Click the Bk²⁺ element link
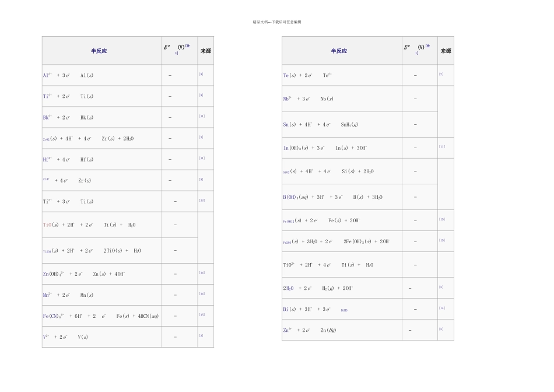 point(47,117)
